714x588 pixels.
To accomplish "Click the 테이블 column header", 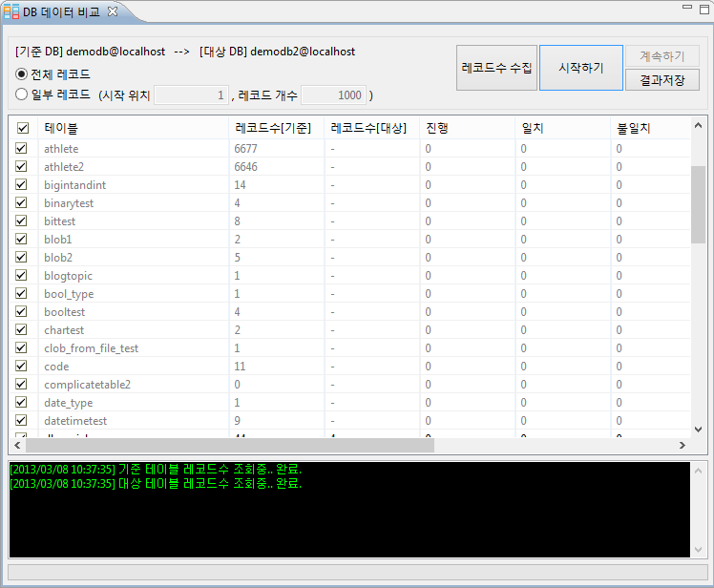I will tap(134, 128).
